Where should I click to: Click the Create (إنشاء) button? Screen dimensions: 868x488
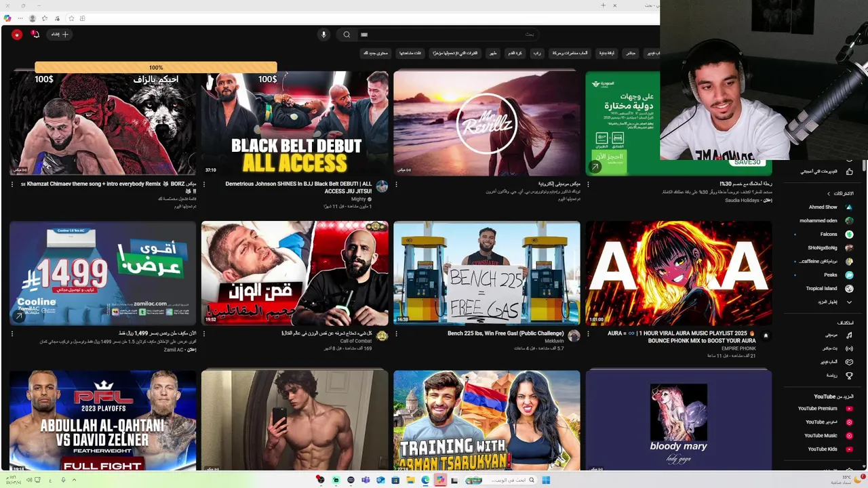tap(60, 34)
